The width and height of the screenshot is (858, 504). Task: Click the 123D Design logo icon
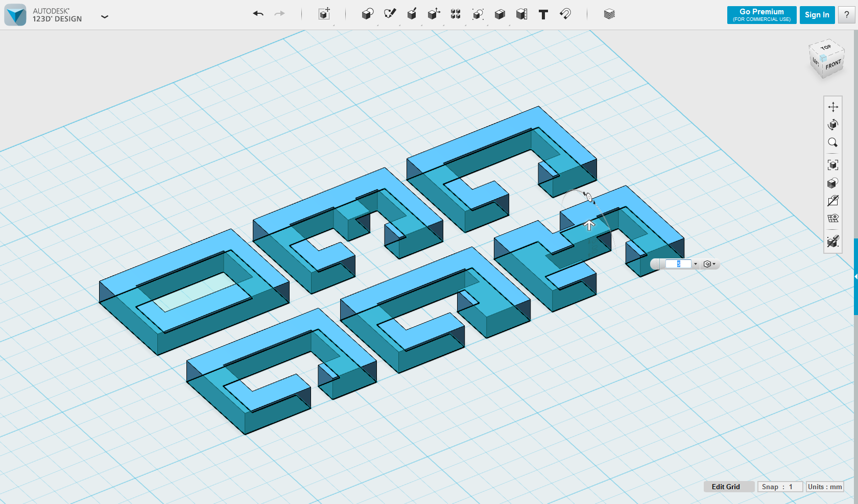(x=15, y=15)
